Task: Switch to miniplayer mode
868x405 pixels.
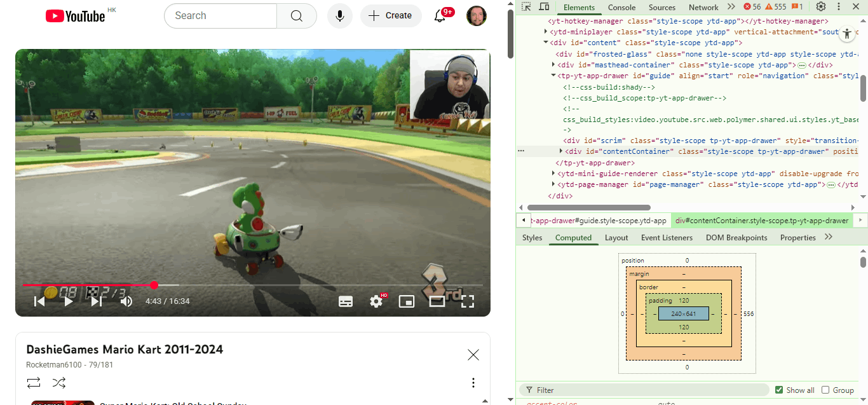Action: (x=407, y=301)
